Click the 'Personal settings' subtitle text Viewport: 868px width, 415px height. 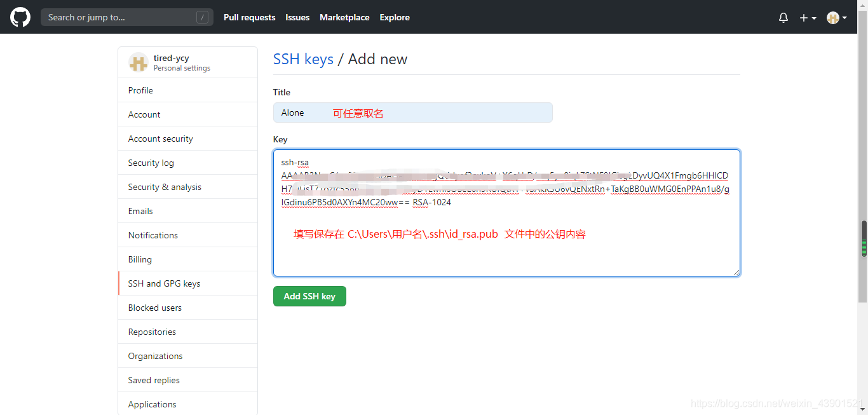tap(182, 68)
